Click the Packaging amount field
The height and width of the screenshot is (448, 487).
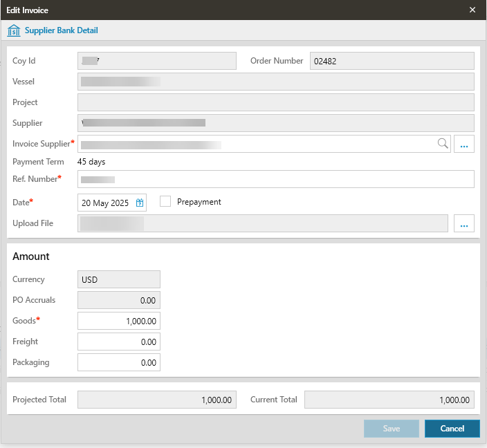pyautogui.click(x=119, y=362)
